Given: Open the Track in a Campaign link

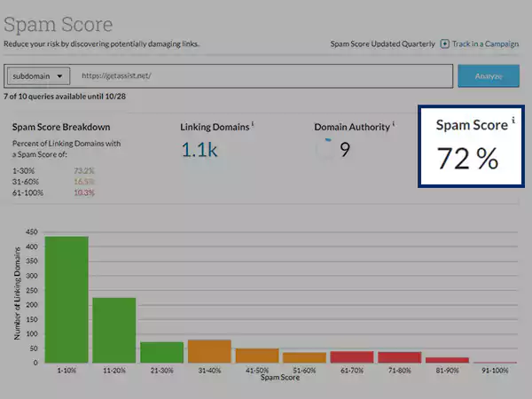Looking at the screenshot, I should tap(487, 43).
